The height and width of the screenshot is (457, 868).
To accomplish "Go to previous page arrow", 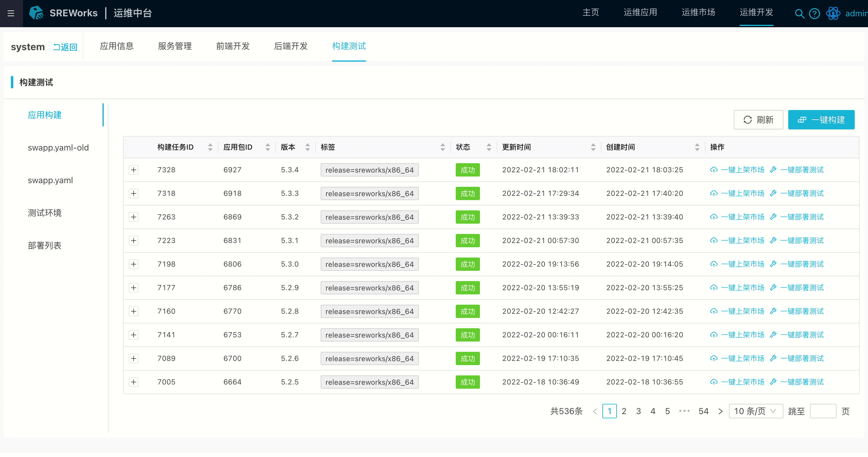I will (595, 411).
